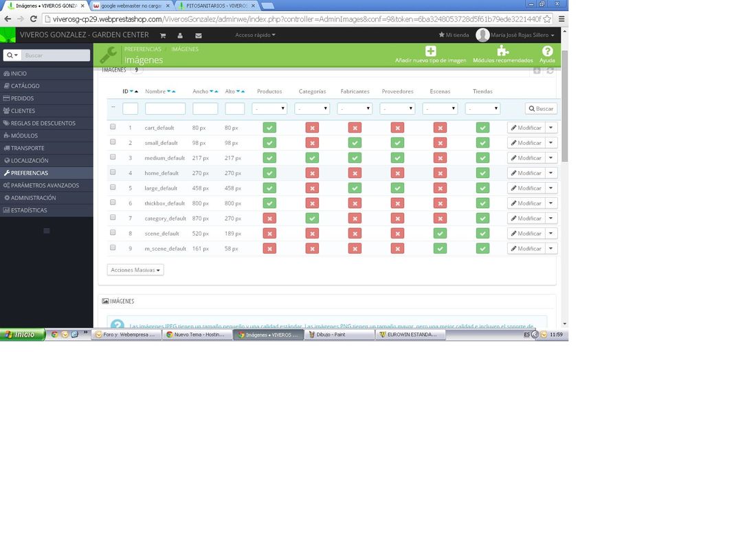Go back with browser back arrow

coord(8,19)
